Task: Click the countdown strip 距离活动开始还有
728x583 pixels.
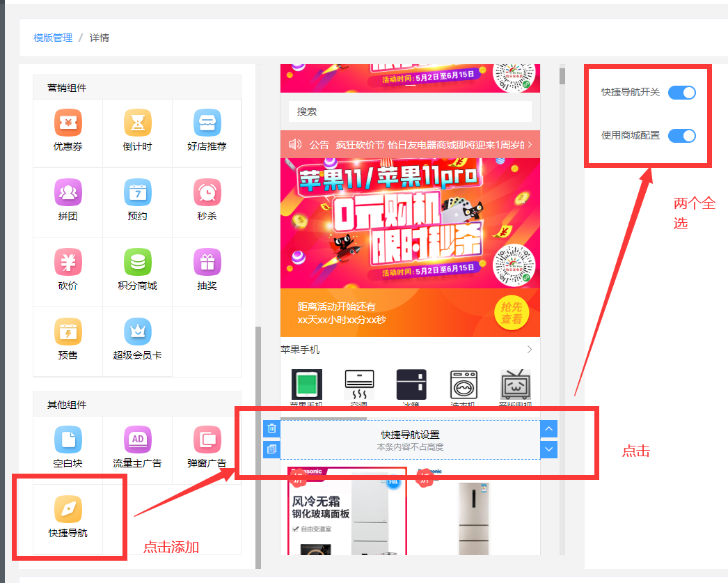Action: pyautogui.click(x=410, y=313)
